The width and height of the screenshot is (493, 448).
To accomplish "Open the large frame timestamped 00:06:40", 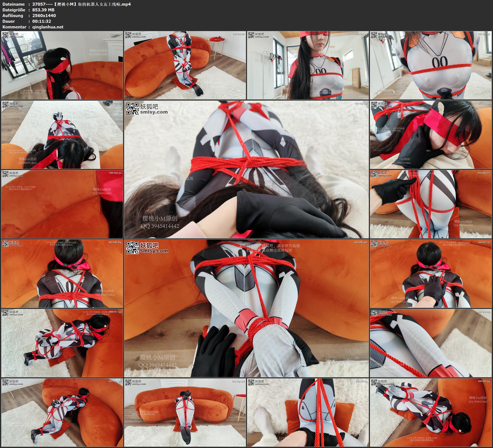I will pyautogui.click(x=246, y=308).
